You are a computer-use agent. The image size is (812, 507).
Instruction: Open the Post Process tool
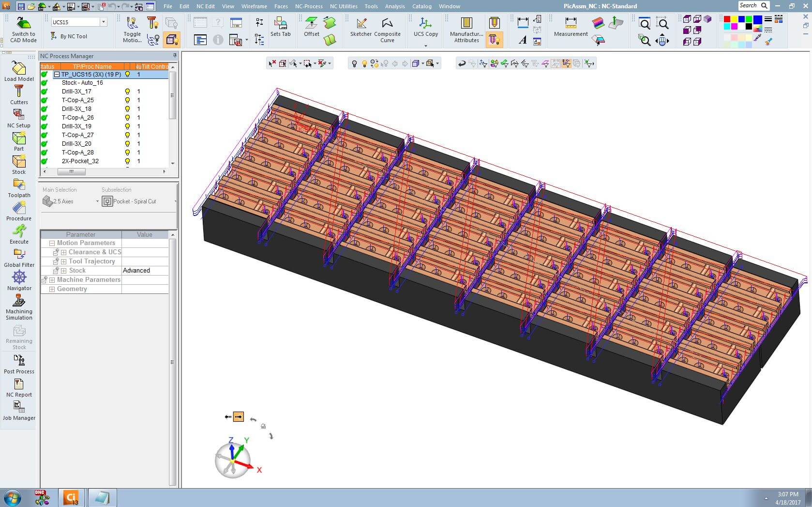click(x=19, y=361)
